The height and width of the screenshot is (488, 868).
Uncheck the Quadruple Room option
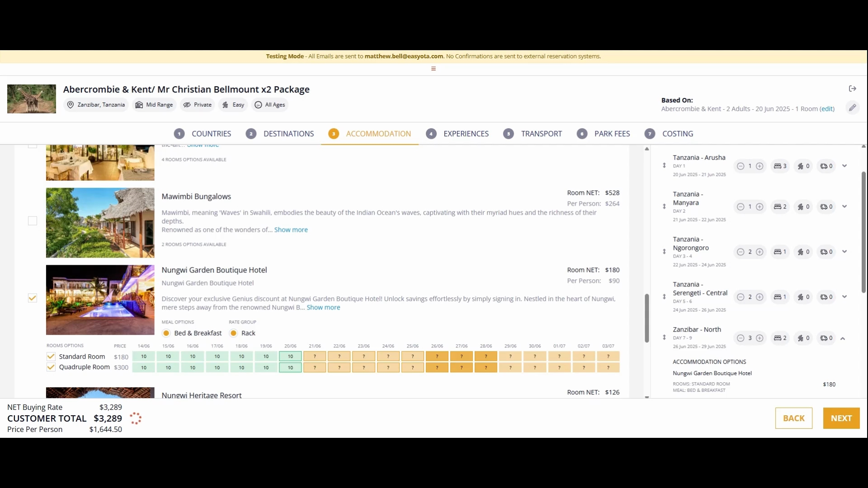(51, 367)
